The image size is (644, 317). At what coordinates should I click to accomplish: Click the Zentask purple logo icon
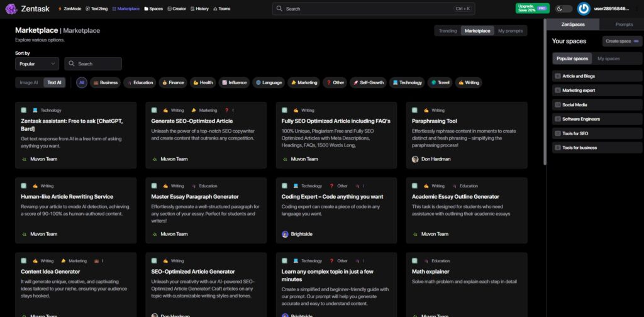11,9
